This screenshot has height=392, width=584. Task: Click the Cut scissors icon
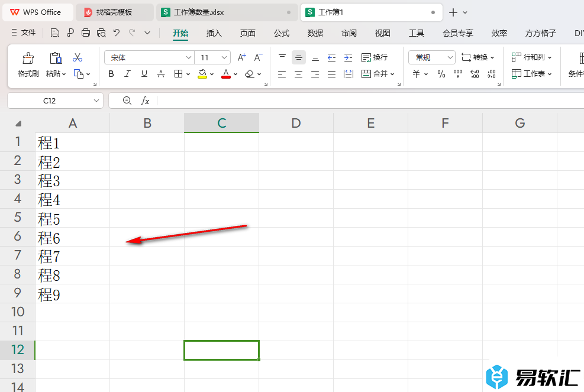click(78, 57)
